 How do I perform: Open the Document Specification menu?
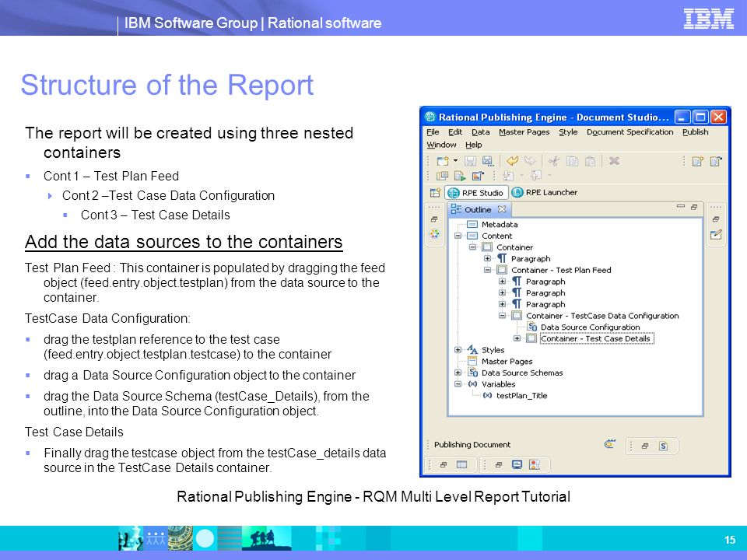point(630,132)
